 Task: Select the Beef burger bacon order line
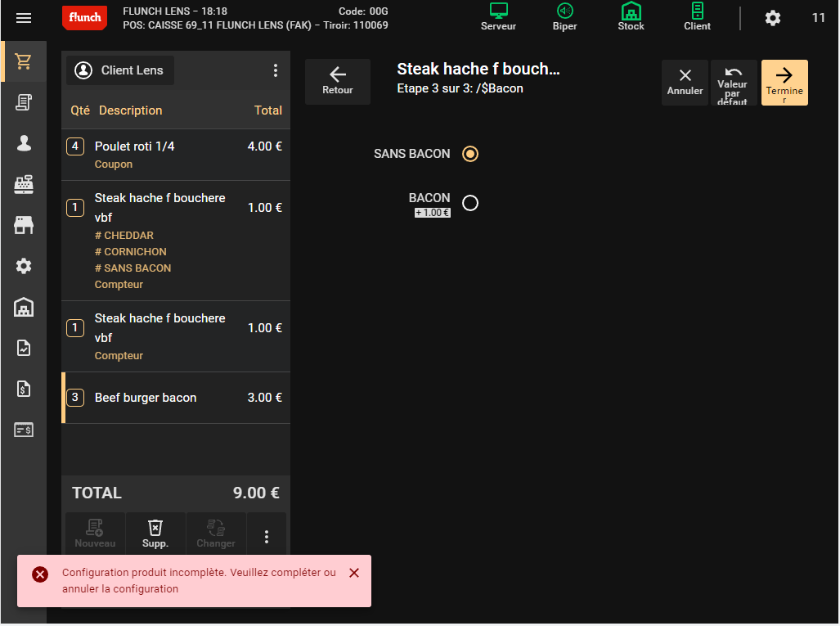click(x=176, y=398)
